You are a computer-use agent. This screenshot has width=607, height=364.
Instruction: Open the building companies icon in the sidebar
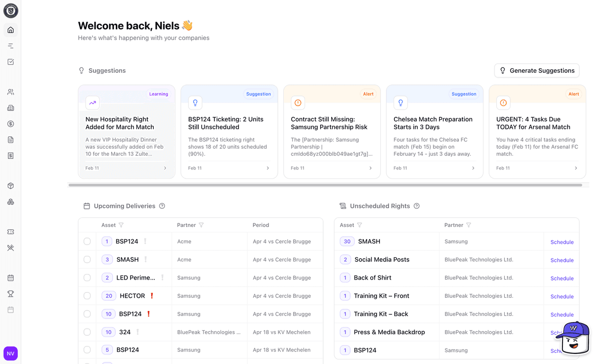pyautogui.click(x=11, y=108)
